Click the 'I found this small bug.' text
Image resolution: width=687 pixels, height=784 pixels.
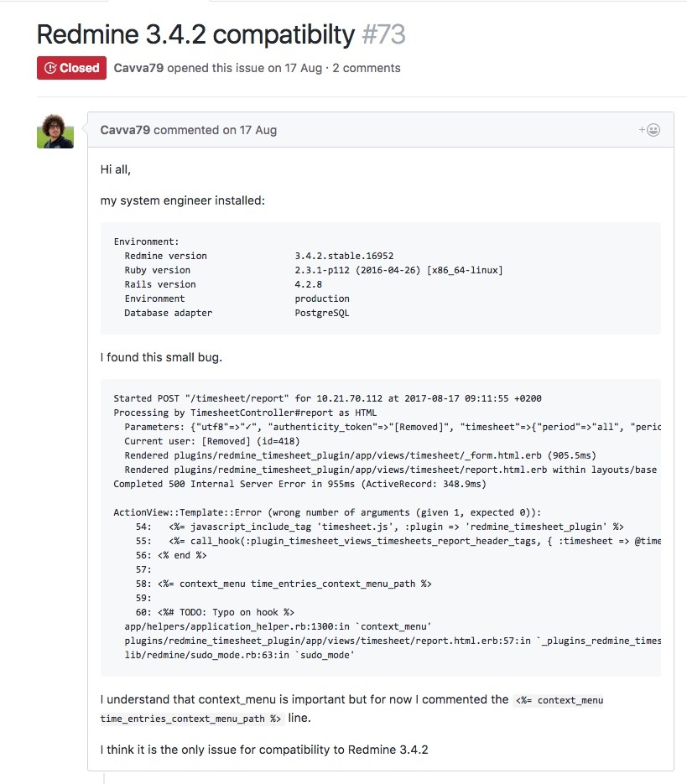[x=161, y=358]
